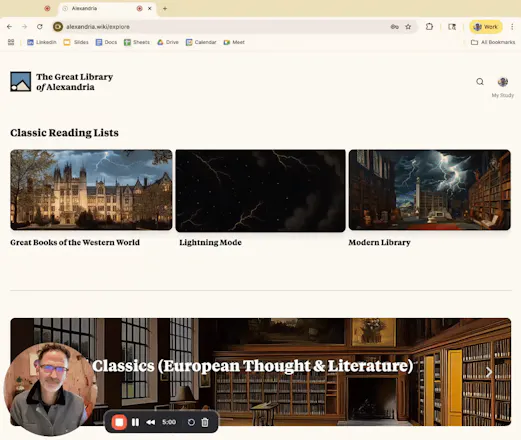
Task: Open My Study profile avatar
Action: pyautogui.click(x=503, y=82)
